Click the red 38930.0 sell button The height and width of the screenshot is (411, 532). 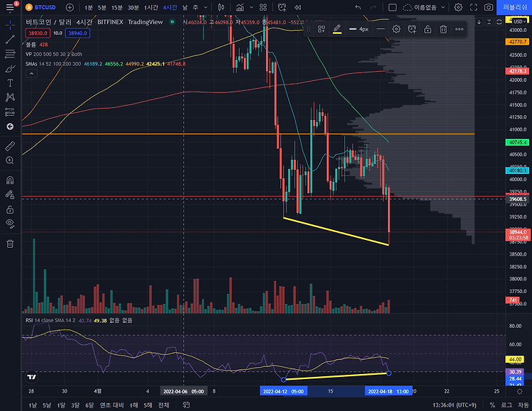pyautogui.click(x=38, y=33)
